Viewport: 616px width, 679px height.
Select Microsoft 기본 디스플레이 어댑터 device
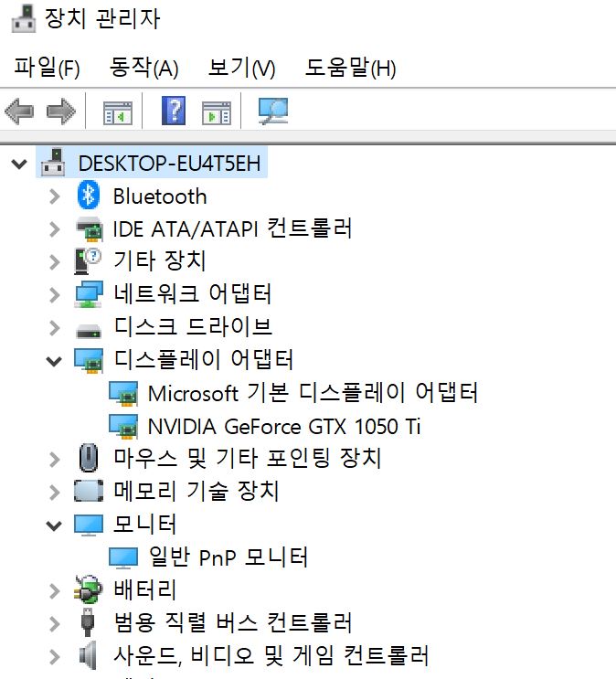313,393
